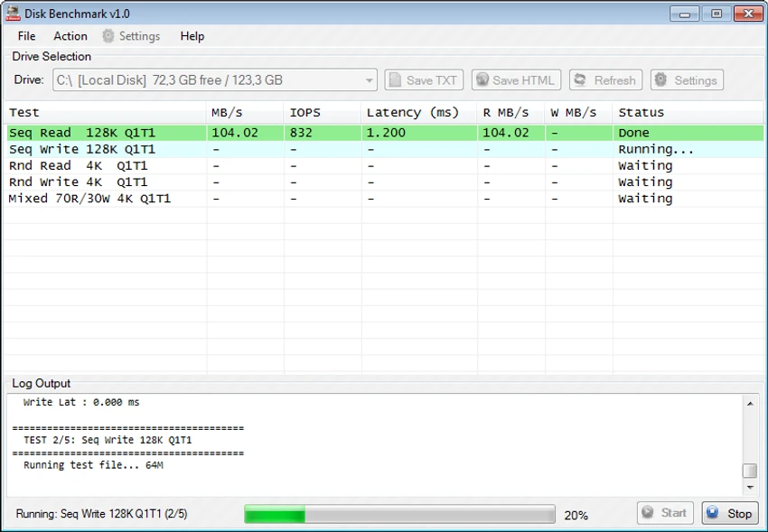Click the green progress bar
Image resolution: width=768 pixels, height=532 pixels.
coord(399,514)
